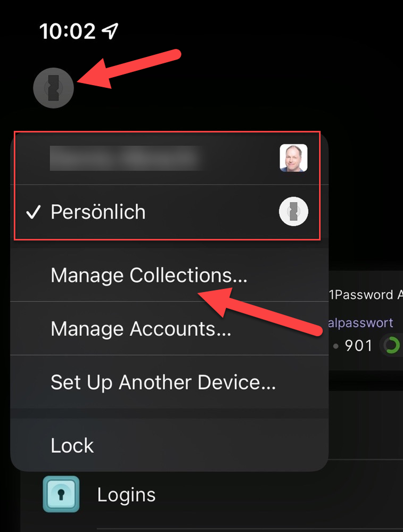Tap the green one-time password countdown ring

point(391,346)
